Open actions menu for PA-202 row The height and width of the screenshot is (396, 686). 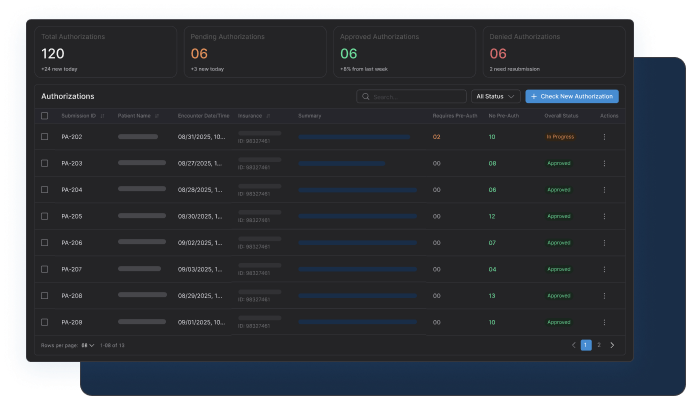click(x=604, y=137)
